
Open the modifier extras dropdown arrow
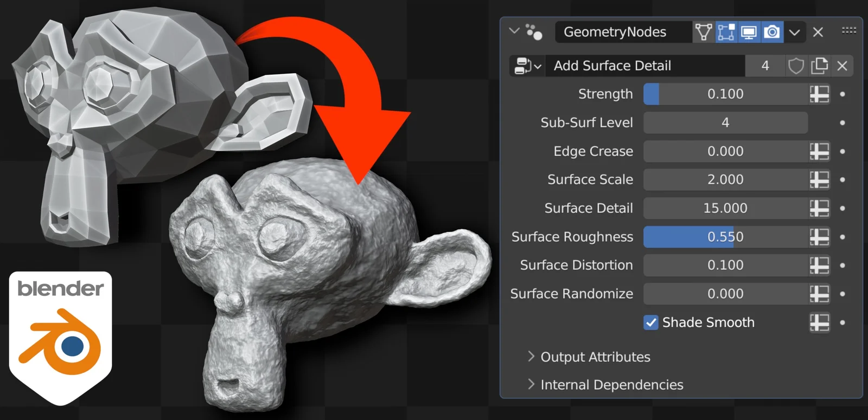[794, 32]
